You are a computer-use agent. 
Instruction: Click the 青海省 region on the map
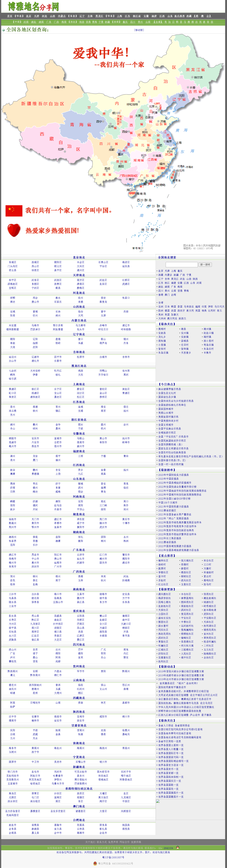(81, 125)
